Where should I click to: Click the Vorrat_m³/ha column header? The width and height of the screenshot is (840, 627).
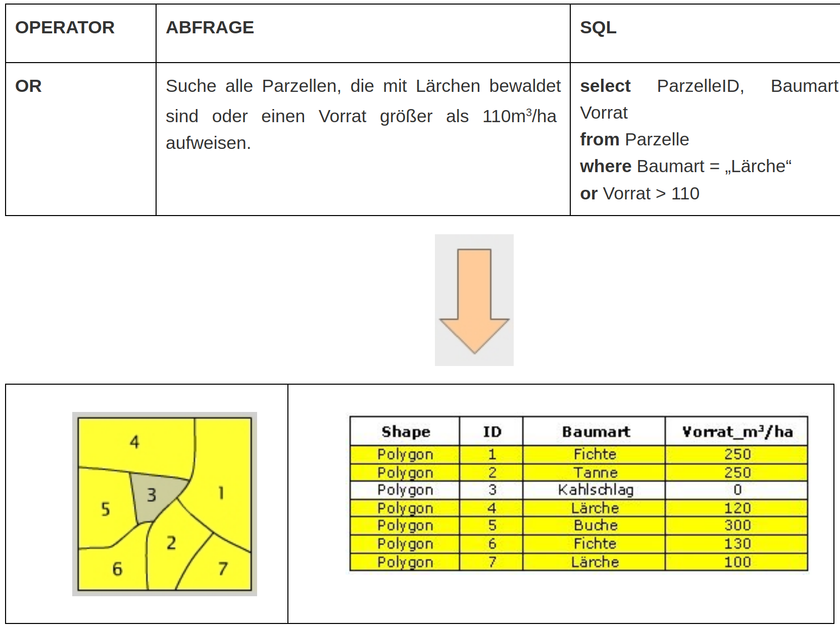point(737,431)
